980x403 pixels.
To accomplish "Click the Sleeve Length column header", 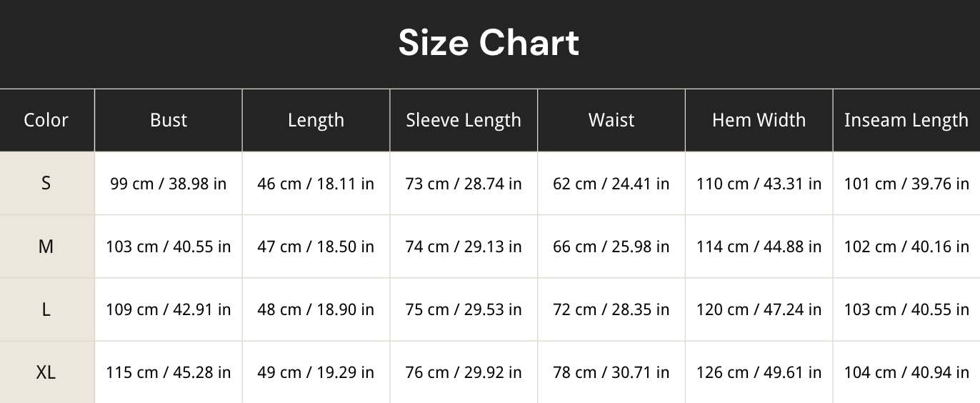I will pos(464,120).
